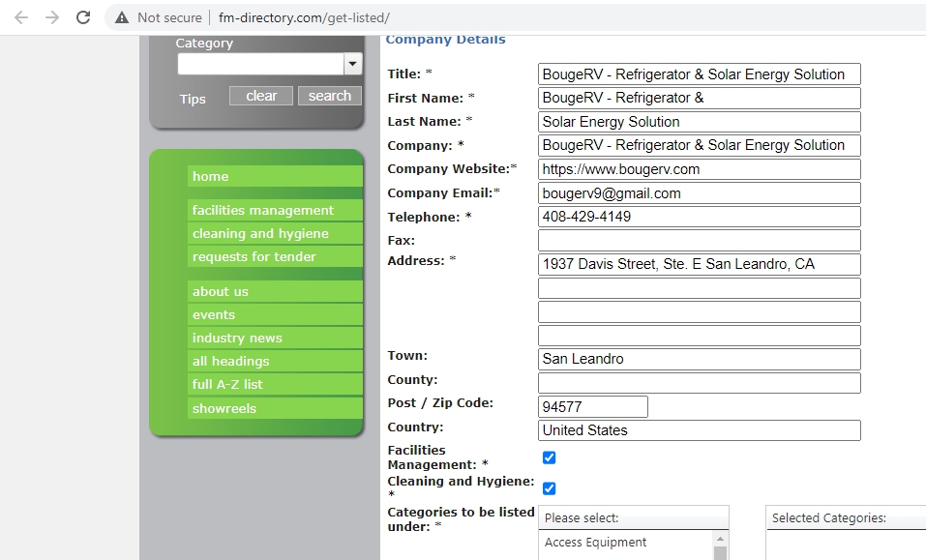This screenshot has height=560, width=926.
Task: Select Access Equipment in category list
Action: (x=595, y=543)
